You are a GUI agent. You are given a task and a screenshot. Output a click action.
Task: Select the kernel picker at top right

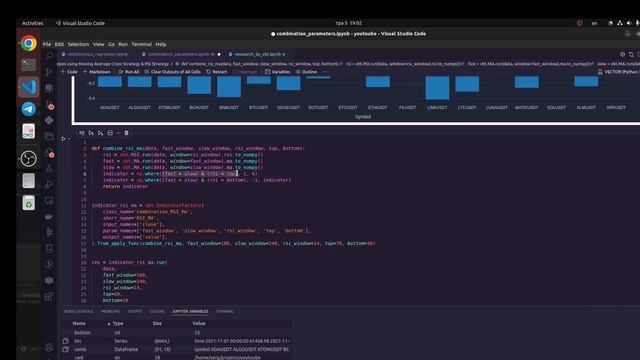pos(618,72)
